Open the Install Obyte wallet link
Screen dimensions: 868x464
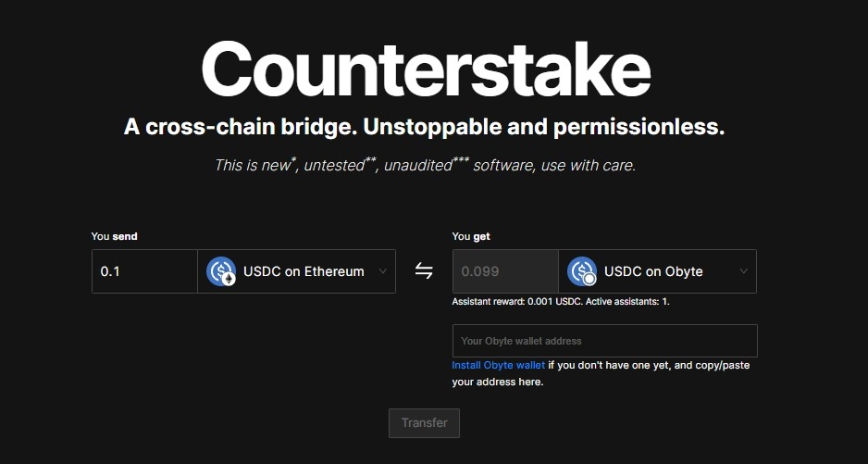(x=498, y=365)
